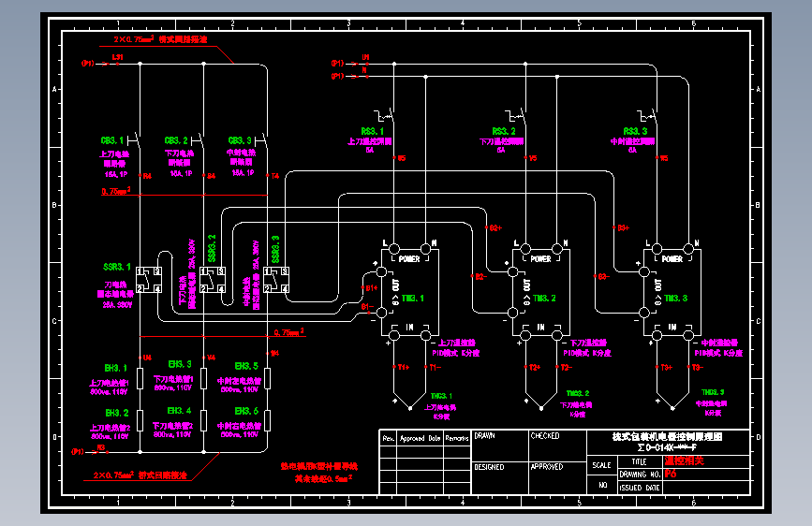The height and width of the screenshot is (526, 812).
Task: Select the B3+ wire label
Action: point(623,227)
